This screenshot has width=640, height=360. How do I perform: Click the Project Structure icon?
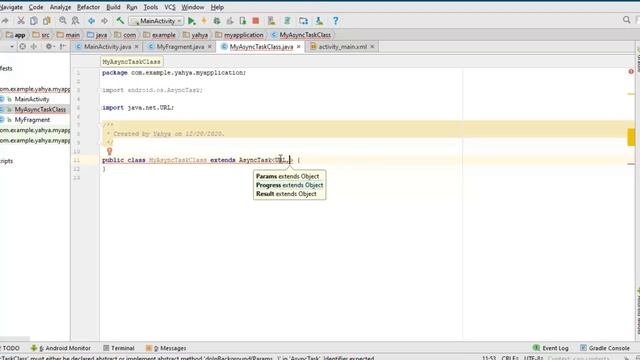(x=303, y=21)
